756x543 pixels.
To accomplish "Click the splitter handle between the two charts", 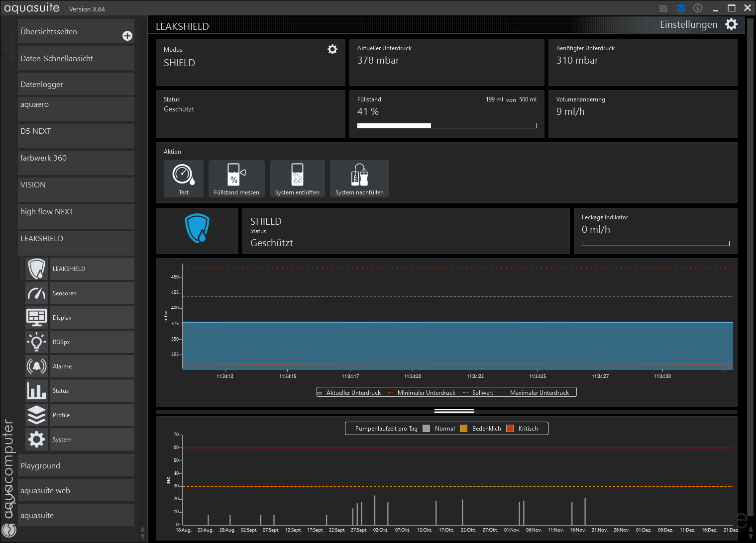I will [454, 411].
